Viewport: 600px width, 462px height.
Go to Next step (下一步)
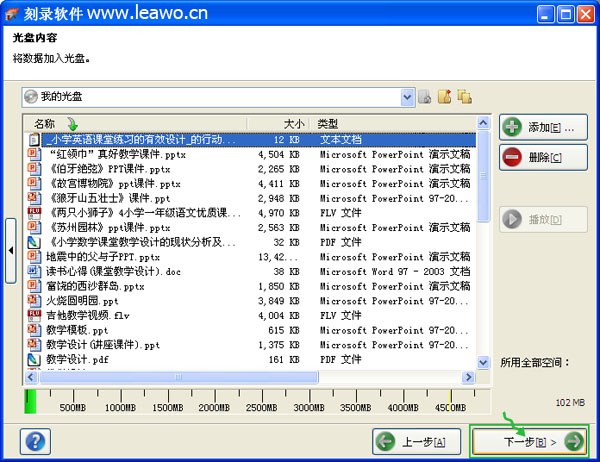(x=530, y=442)
